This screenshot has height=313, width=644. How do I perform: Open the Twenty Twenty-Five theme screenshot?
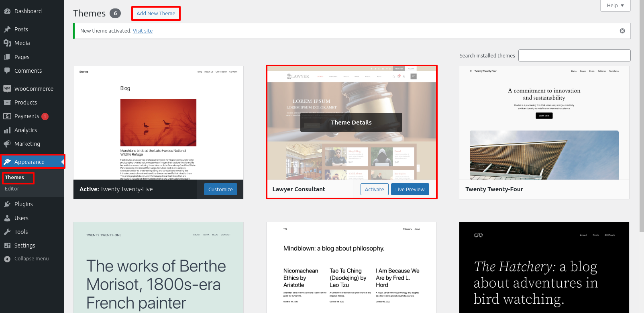point(158,123)
